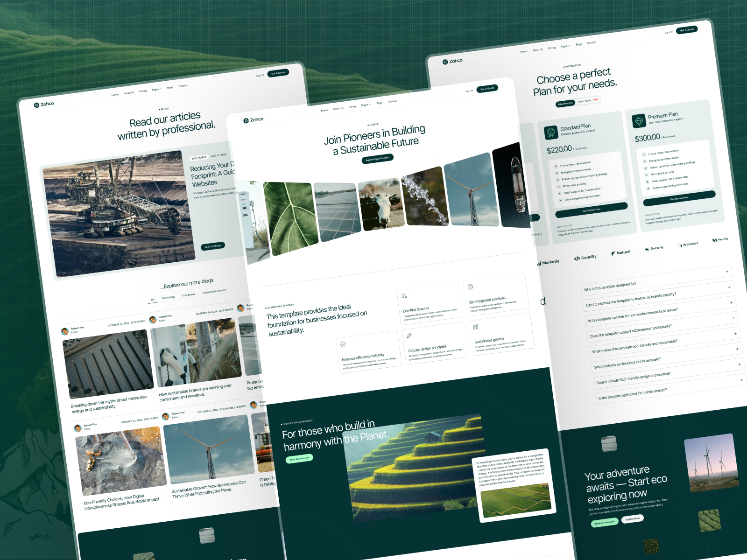This screenshot has height=560, width=747.
Task: Click the Zohco logo on the pricing page
Action: (x=452, y=61)
